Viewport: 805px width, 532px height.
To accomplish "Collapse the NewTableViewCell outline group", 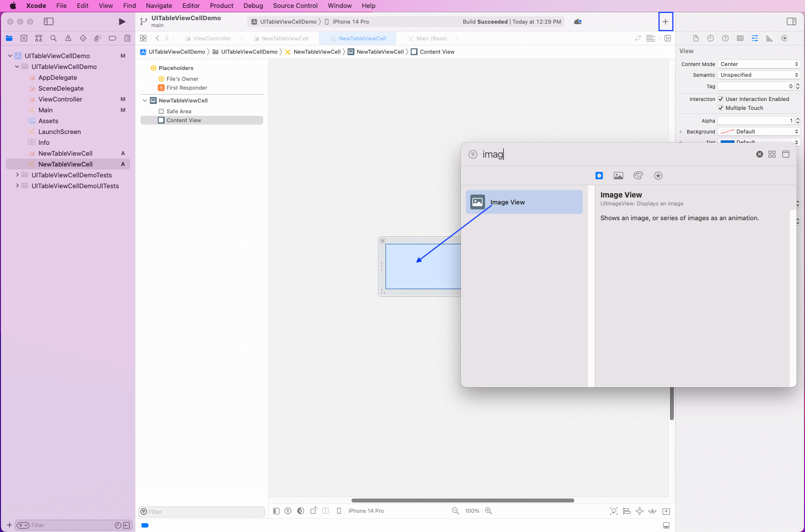I will pyautogui.click(x=145, y=100).
